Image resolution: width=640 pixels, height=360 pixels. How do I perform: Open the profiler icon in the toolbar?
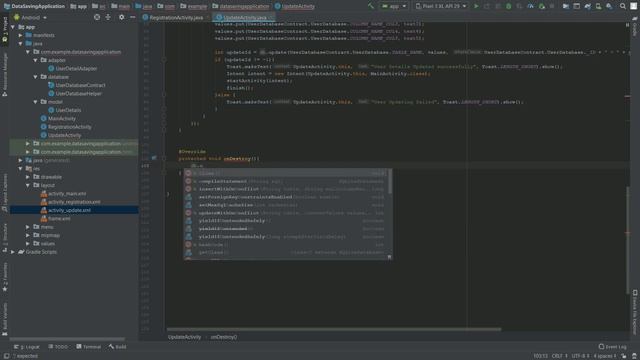click(530, 6)
